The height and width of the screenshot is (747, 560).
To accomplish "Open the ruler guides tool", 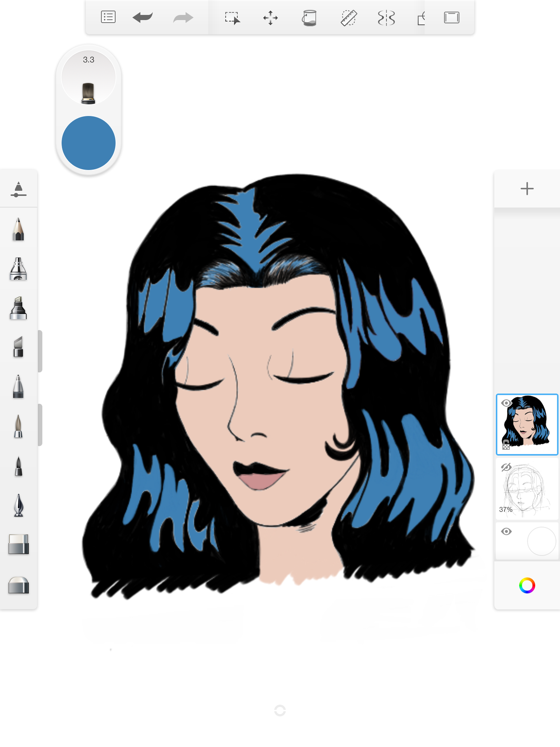I will coord(348,18).
